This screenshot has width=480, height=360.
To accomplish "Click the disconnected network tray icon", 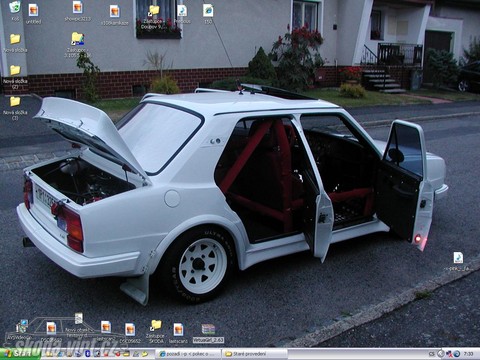I will point(449,354).
